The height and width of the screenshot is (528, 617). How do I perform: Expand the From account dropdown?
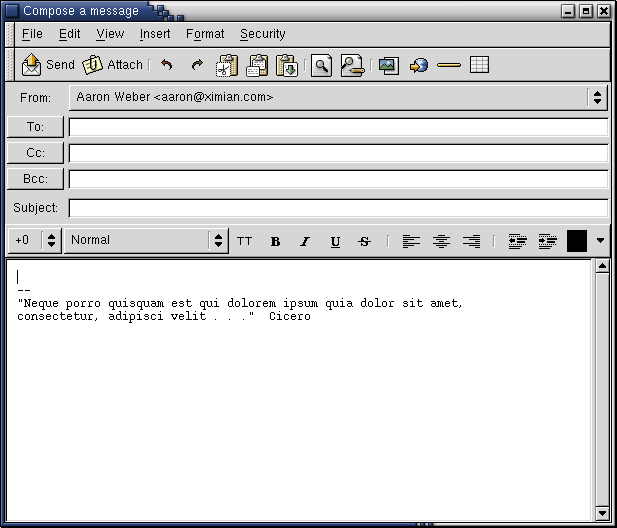[597, 97]
